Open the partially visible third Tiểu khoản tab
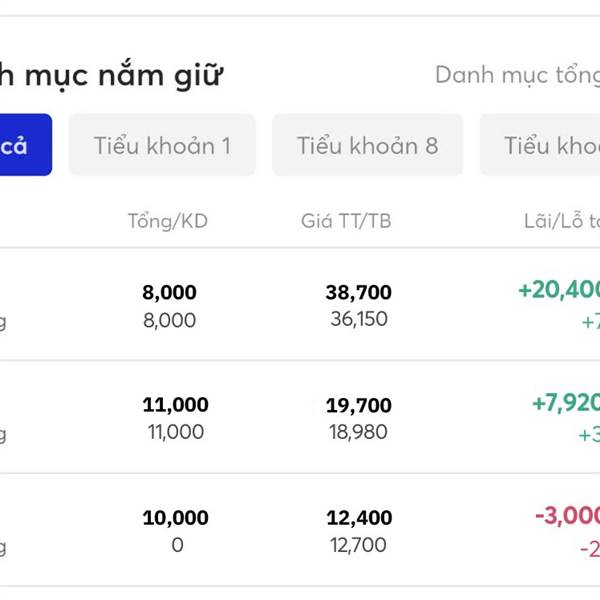Viewport: 600px width, 600px height. click(540, 145)
